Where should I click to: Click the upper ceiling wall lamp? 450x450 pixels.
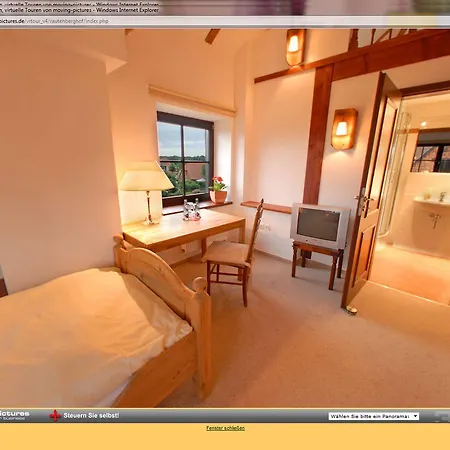[x=295, y=47]
